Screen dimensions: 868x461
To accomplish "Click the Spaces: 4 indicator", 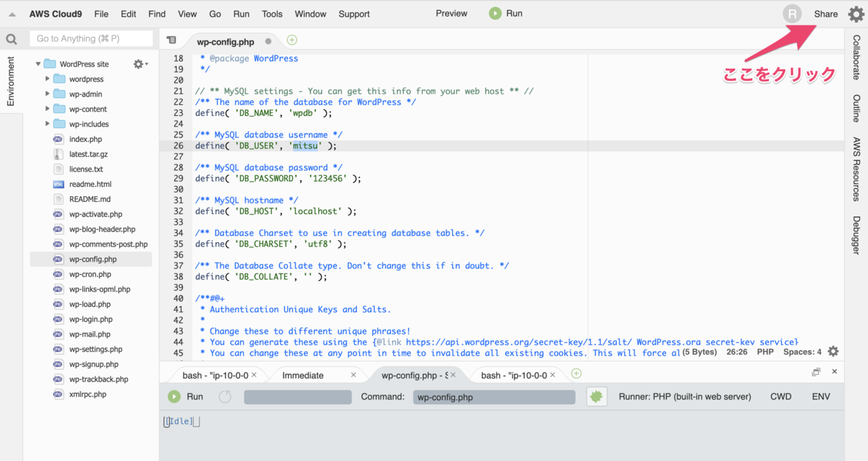I will pos(802,352).
